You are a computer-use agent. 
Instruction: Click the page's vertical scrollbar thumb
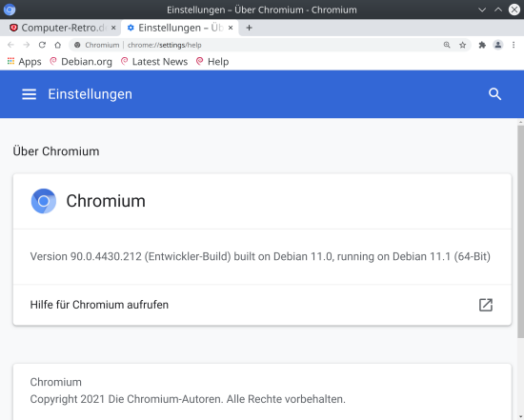pyautogui.click(x=520, y=231)
